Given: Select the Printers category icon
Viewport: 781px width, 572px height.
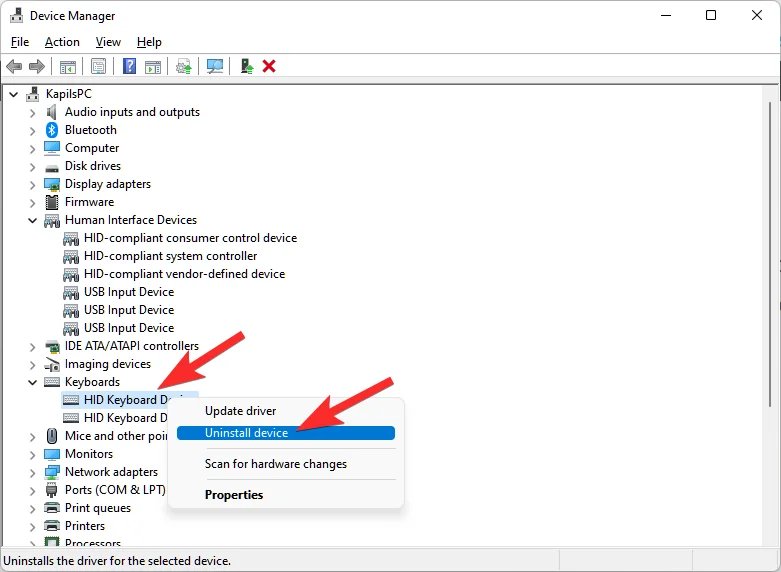Looking at the screenshot, I should [52, 526].
